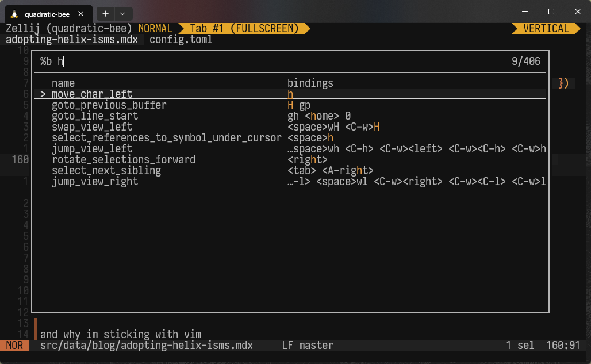
Task: Switch to adopting-helix-isms.mdx buffer
Action: pyautogui.click(x=72, y=40)
